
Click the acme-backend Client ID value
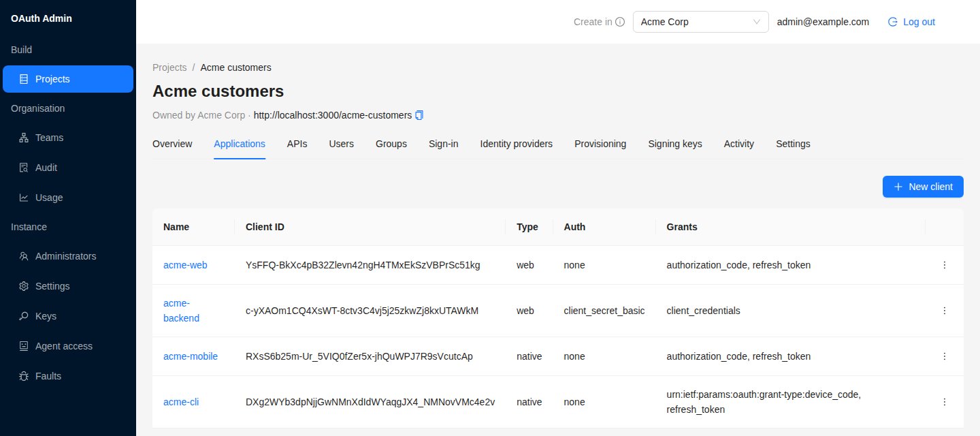(x=362, y=311)
